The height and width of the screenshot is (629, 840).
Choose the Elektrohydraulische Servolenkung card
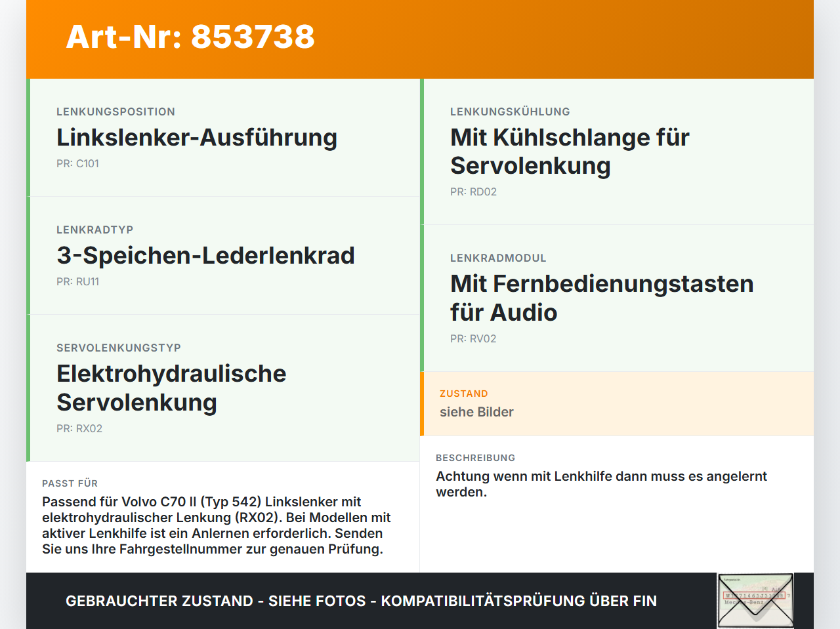[223, 388]
